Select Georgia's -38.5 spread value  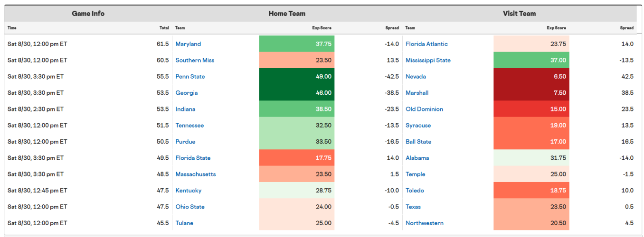(392, 93)
